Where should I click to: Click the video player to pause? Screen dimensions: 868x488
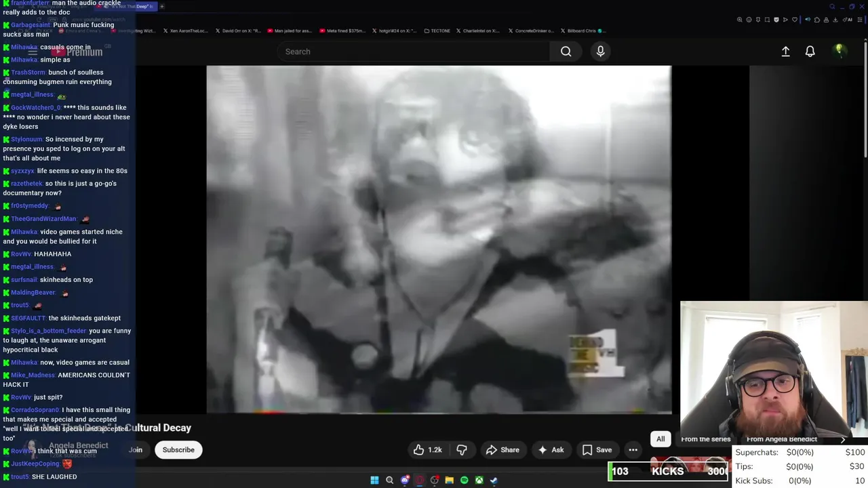[x=439, y=239]
